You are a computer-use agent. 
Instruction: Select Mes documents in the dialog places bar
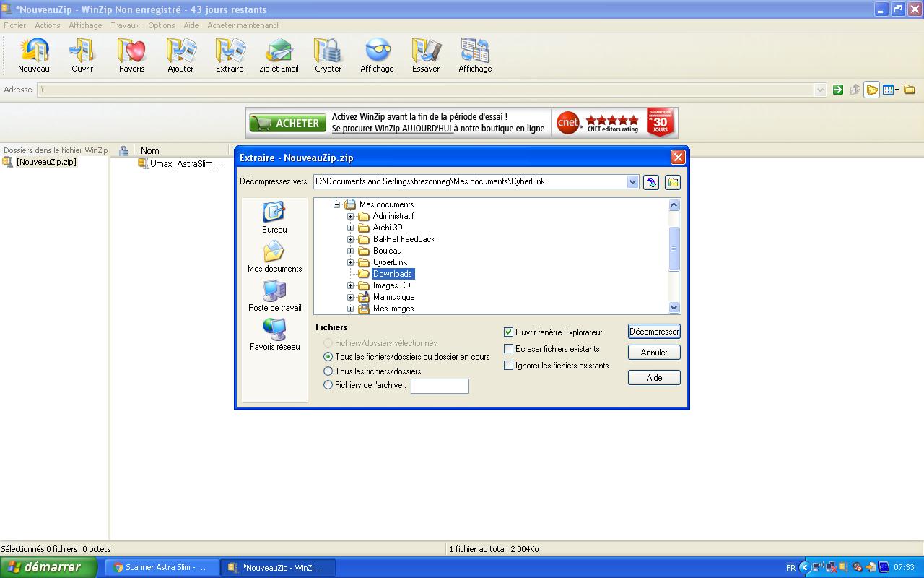[x=274, y=256]
